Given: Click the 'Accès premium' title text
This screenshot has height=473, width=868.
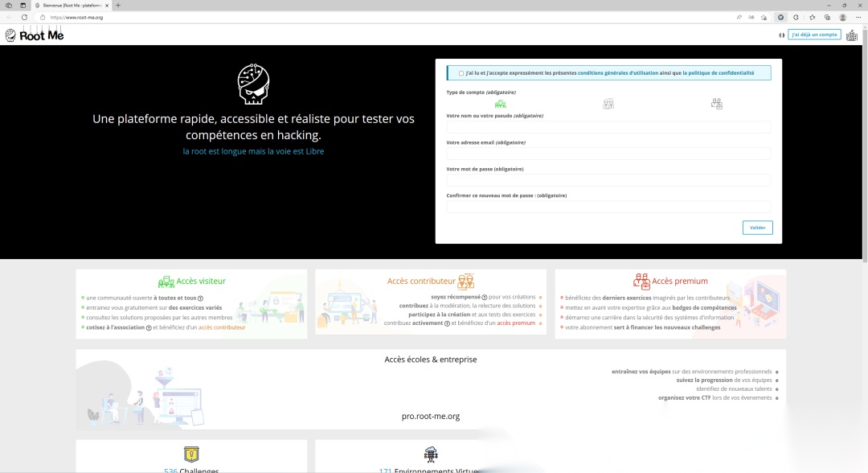Looking at the screenshot, I should point(680,281).
